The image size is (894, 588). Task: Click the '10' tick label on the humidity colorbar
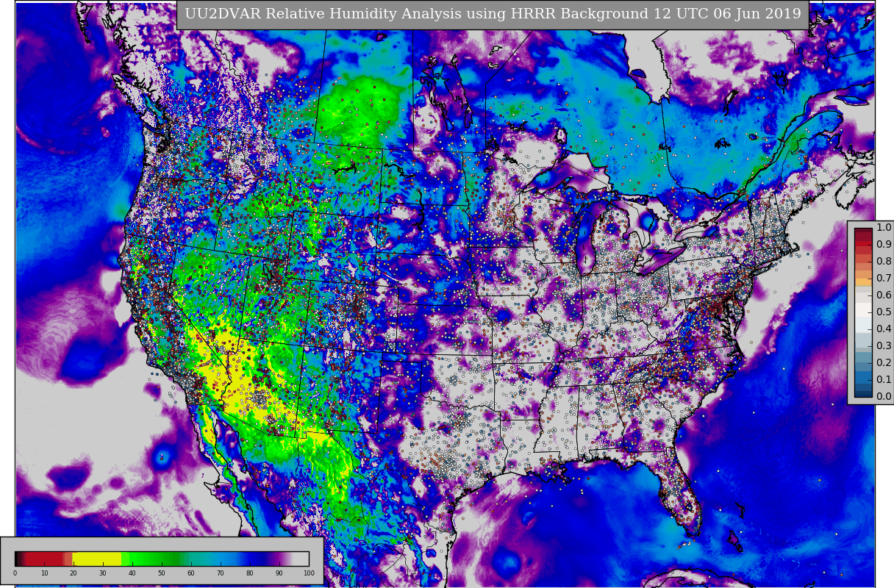click(44, 573)
